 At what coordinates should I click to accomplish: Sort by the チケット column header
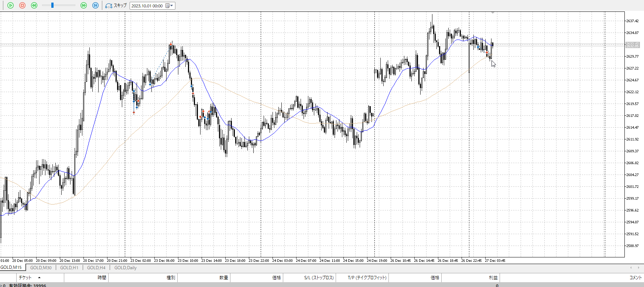[25, 278]
